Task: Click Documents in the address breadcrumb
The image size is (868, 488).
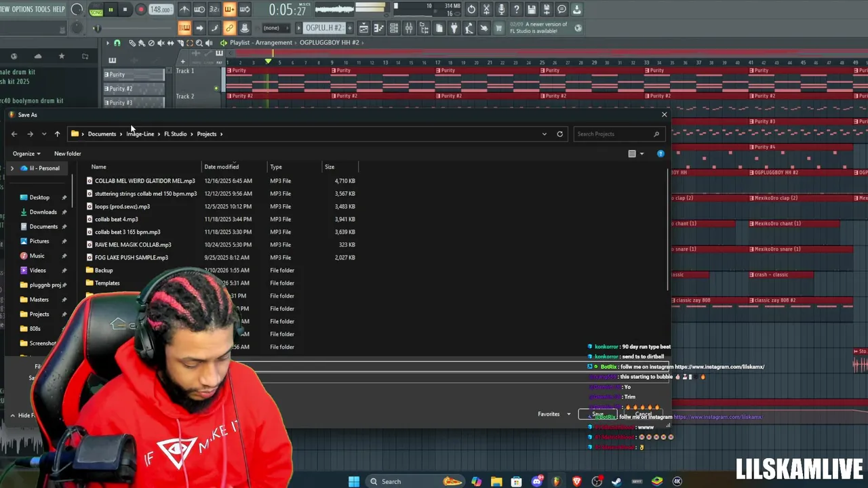Action: point(102,134)
